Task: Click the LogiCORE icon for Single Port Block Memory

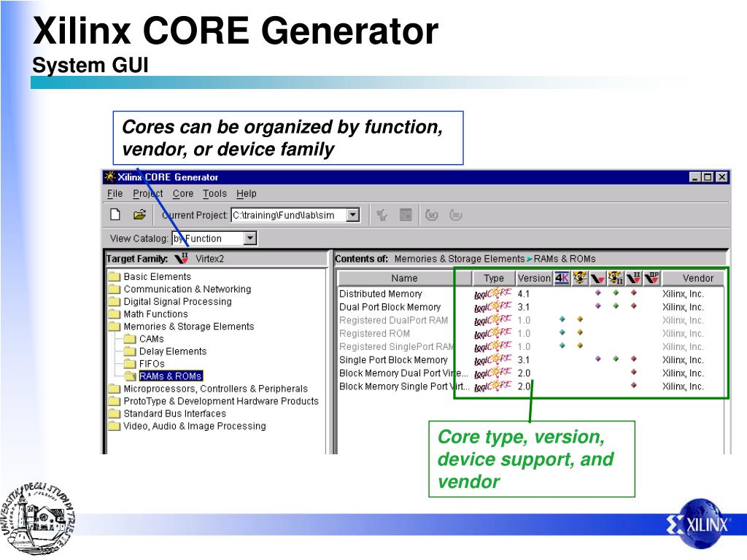Action: point(492,359)
